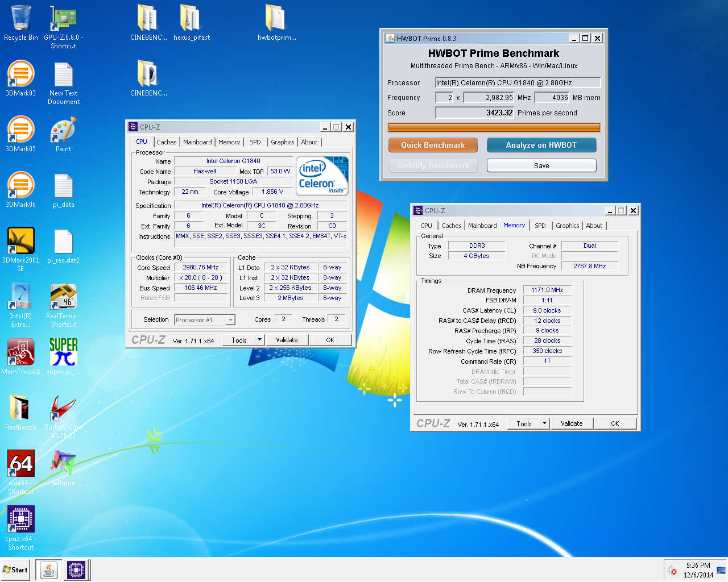728x582 pixels.
Task: Select the RealBench folder icon
Action: [x=21, y=413]
